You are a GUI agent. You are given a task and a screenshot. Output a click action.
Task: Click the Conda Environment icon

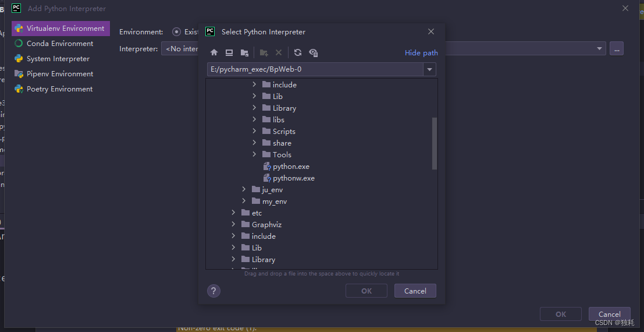(x=19, y=43)
